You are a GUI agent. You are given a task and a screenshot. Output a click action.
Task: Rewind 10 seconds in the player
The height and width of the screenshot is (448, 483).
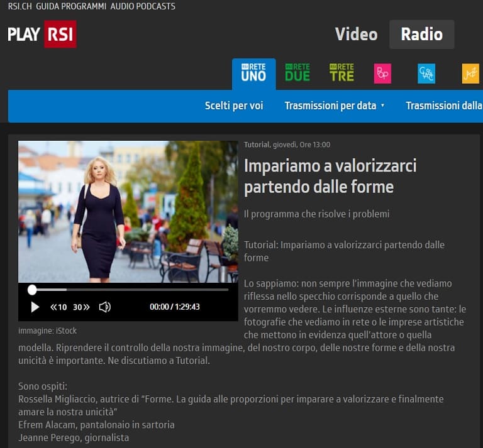(x=58, y=307)
